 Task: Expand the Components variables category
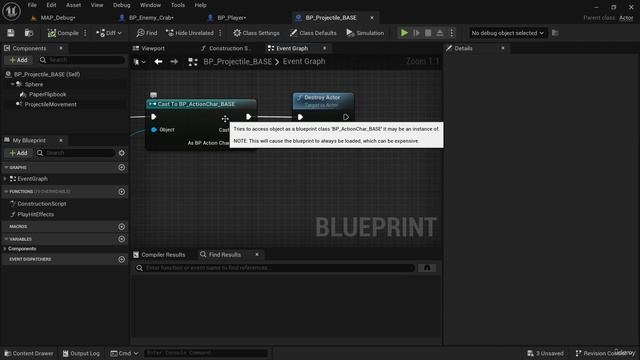pos(5,249)
